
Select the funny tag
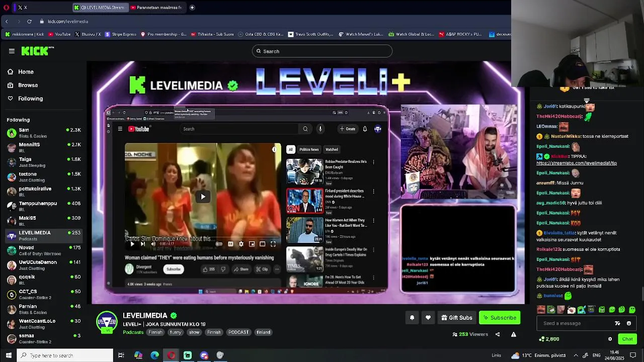point(175,332)
